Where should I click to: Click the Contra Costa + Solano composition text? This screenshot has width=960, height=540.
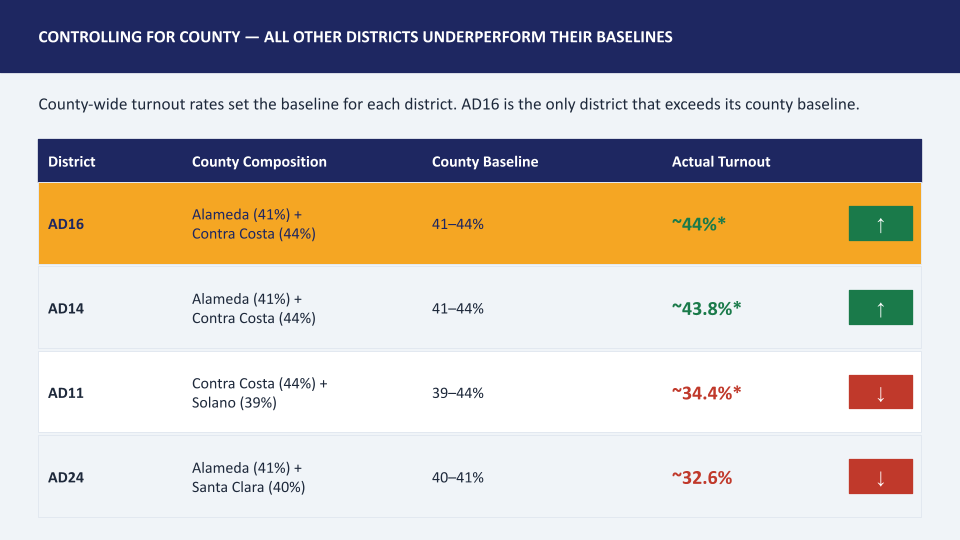click(260, 393)
